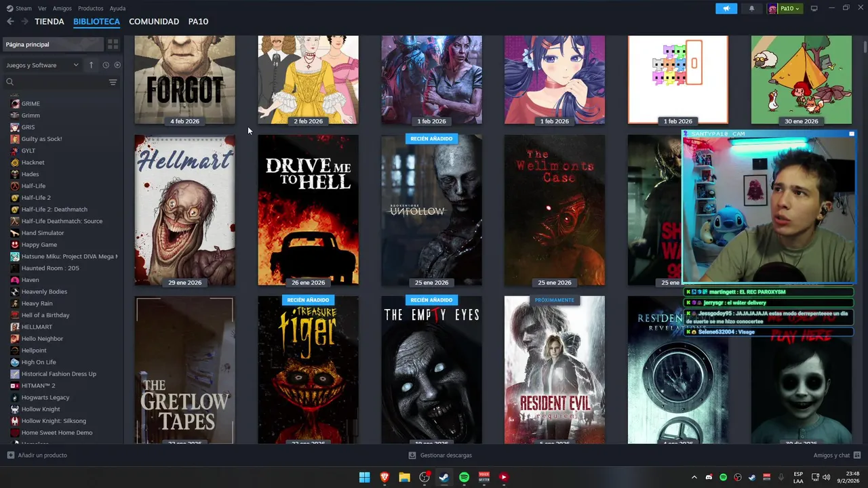Click the Hello Neighbor list icon
The image size is (868, 488).
coord(15,339)
